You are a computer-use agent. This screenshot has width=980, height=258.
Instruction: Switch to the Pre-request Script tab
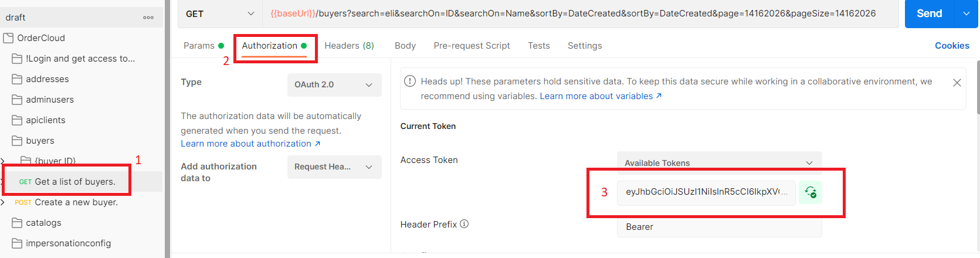coord(472,46)
